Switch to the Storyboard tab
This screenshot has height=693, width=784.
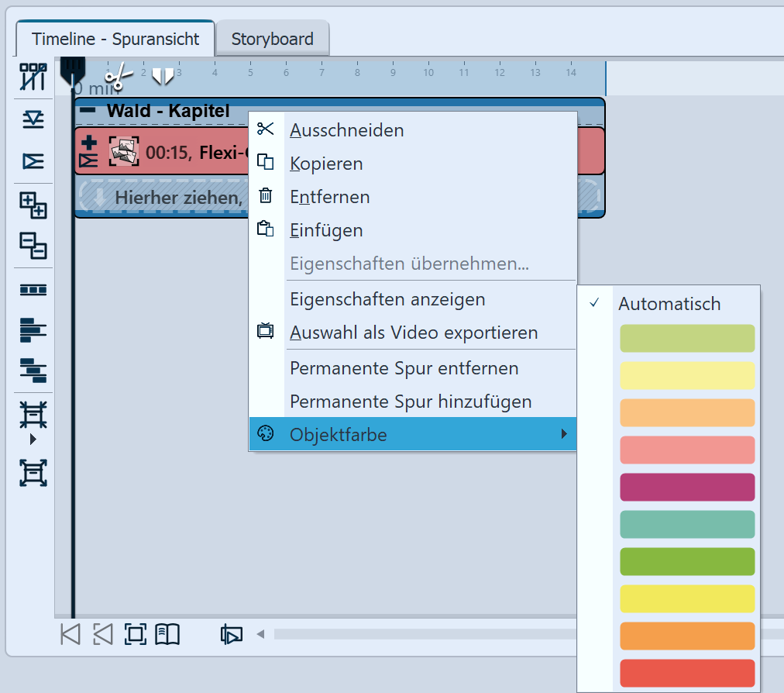[272, 38]
